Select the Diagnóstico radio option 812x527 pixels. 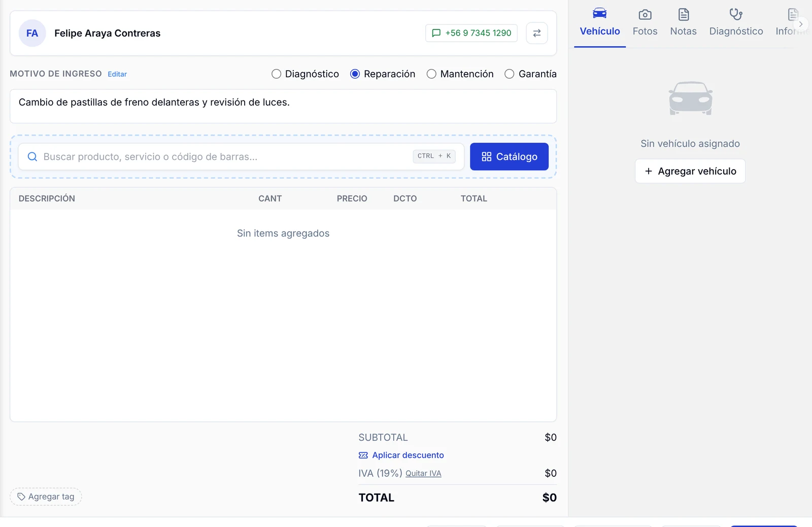tap(305, 74)
